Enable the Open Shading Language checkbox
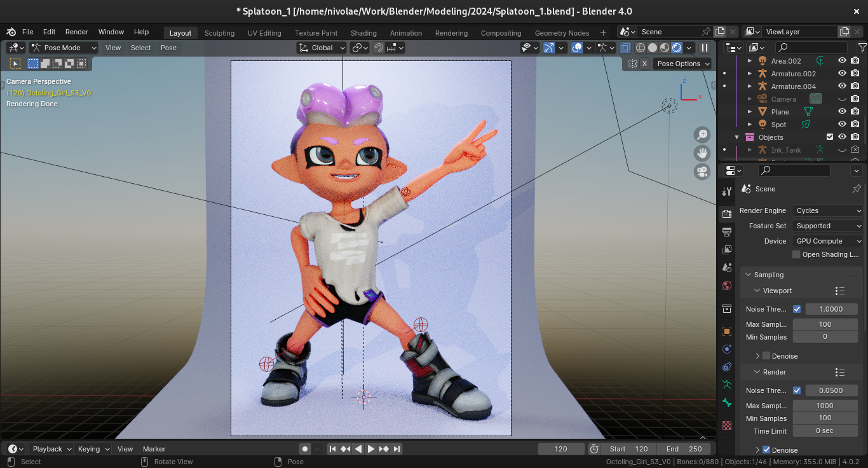 click(796, 254)
